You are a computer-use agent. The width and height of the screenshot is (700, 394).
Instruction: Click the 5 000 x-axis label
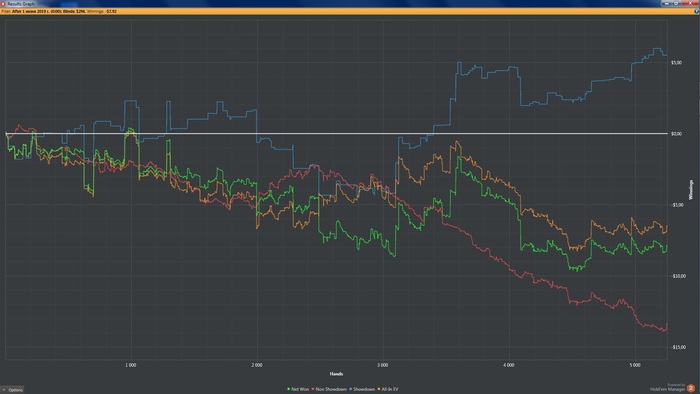[x=635, y=365]
